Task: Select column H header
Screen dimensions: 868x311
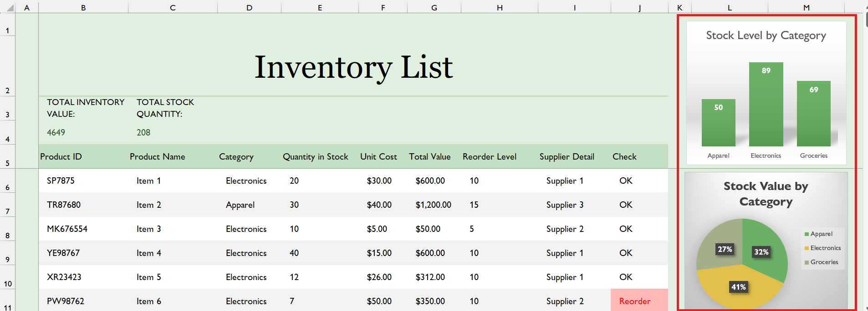Action: coord(500,8)
